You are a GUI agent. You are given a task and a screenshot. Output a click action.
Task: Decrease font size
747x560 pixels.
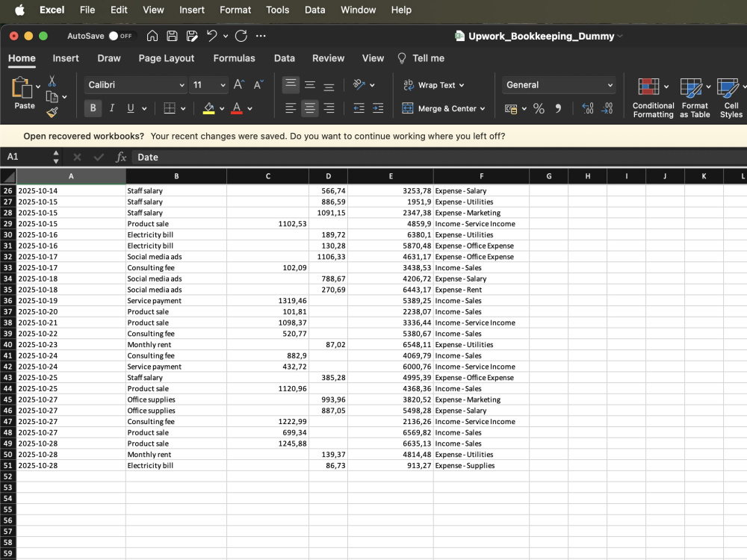[258, 85]
